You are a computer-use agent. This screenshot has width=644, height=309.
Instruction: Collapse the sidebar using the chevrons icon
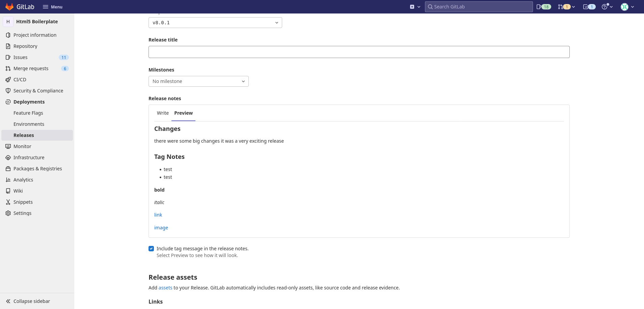point(8,301)
